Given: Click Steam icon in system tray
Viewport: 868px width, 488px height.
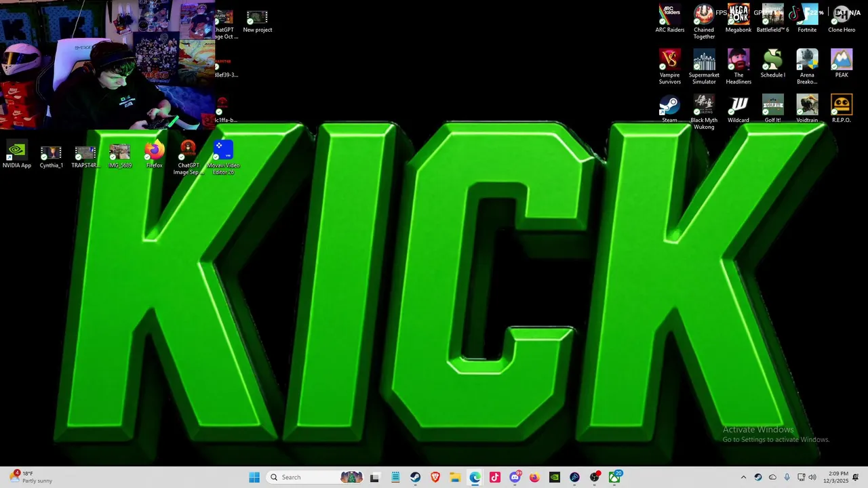Looking at the screenshot, I should [x=758, y=477].
